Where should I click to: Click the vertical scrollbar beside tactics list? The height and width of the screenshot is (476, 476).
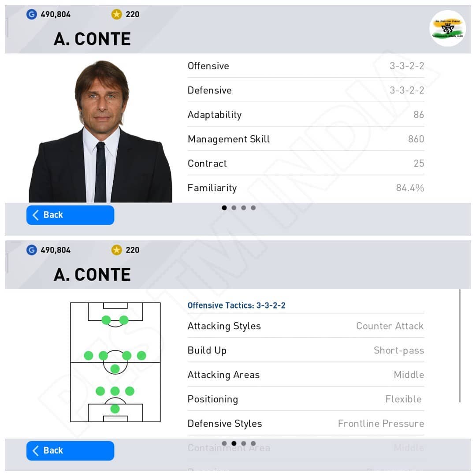(x=460, y=346)
